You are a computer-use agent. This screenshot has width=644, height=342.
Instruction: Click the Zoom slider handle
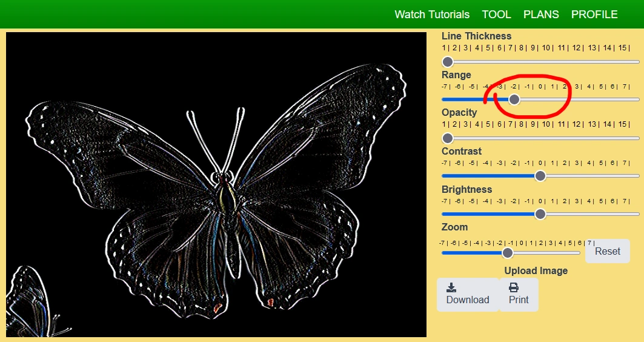(x=508, y=253)
